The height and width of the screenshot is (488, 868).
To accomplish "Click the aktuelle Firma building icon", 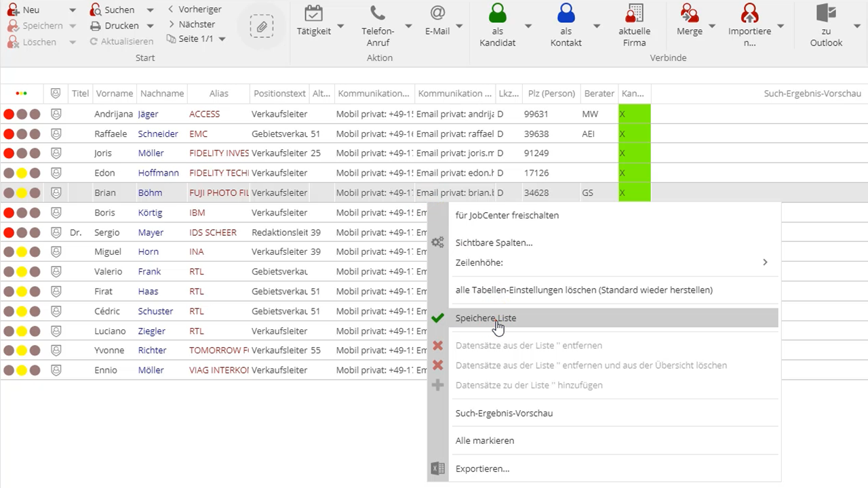I will 635,14.
